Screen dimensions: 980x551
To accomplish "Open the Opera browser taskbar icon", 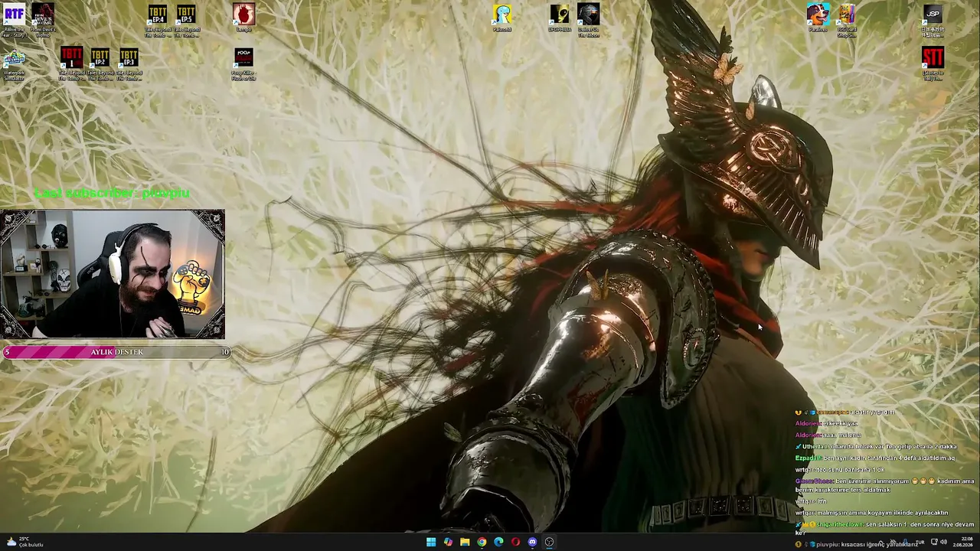I will [515, 542].
